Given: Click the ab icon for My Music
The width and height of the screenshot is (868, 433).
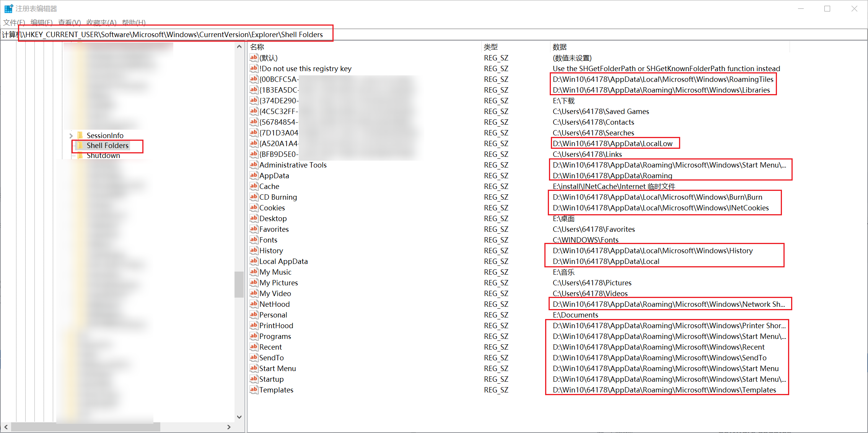Looking at the screenshot, I should click(254, 272).
